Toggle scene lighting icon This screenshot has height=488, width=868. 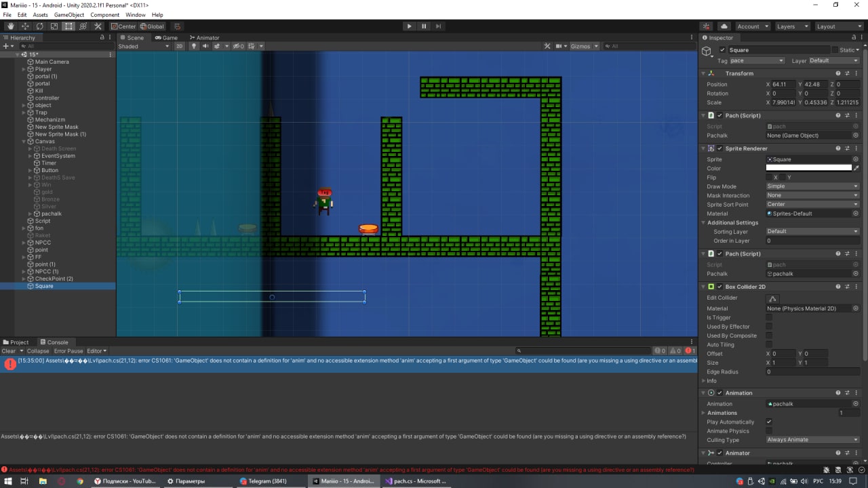(194, 46)
